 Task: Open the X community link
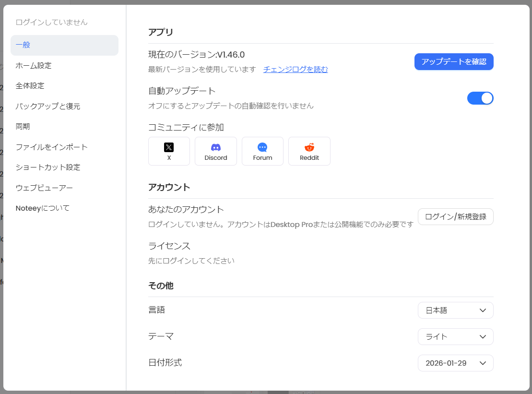coord(169,151)
